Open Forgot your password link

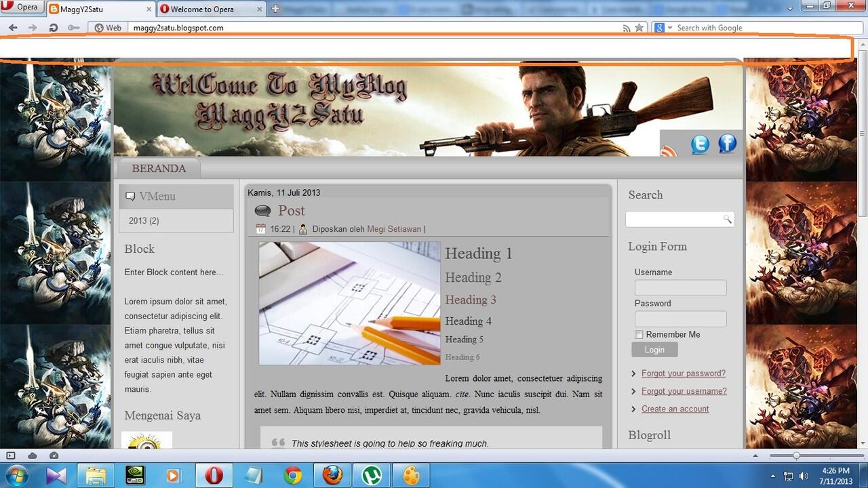coord(684,373)
